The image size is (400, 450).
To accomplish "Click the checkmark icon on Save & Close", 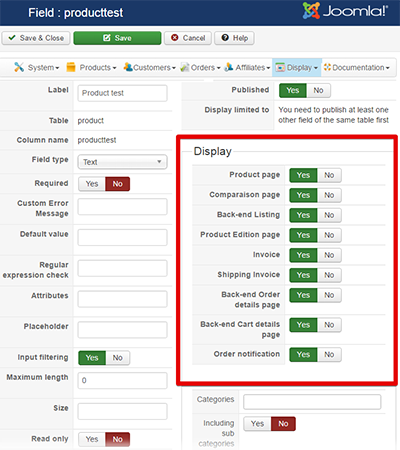I will point(12,38).
